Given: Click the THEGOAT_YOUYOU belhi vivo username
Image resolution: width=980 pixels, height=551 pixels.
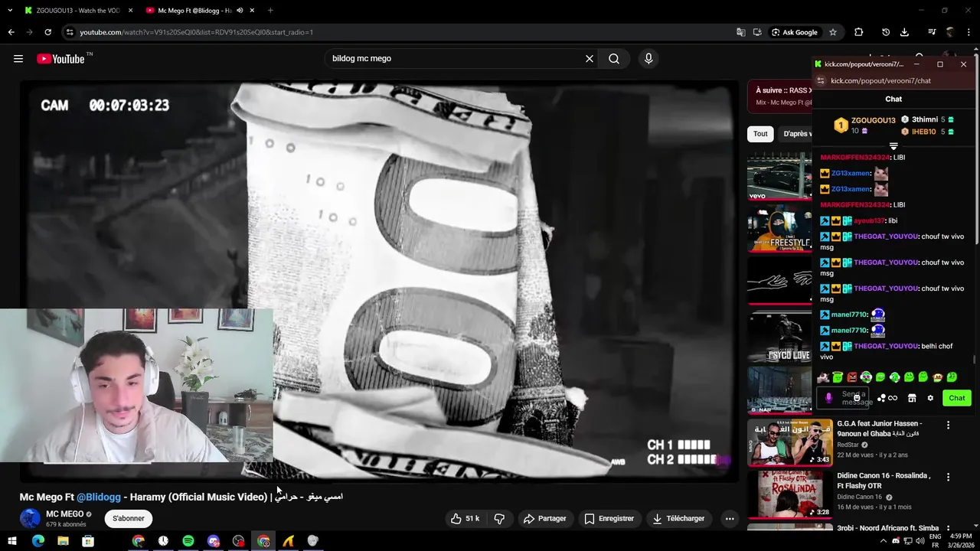Looking at the screenshot, I should pos(886,346).
